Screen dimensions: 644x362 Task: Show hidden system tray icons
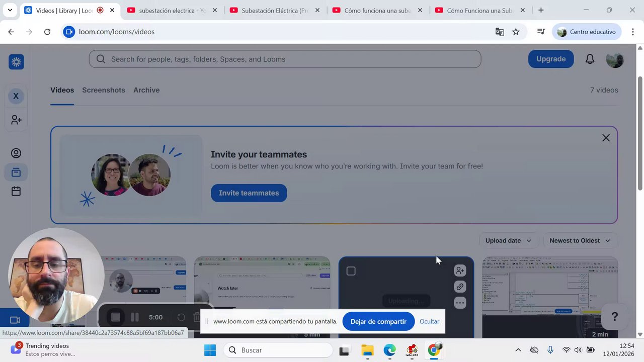tap(518, 350)
